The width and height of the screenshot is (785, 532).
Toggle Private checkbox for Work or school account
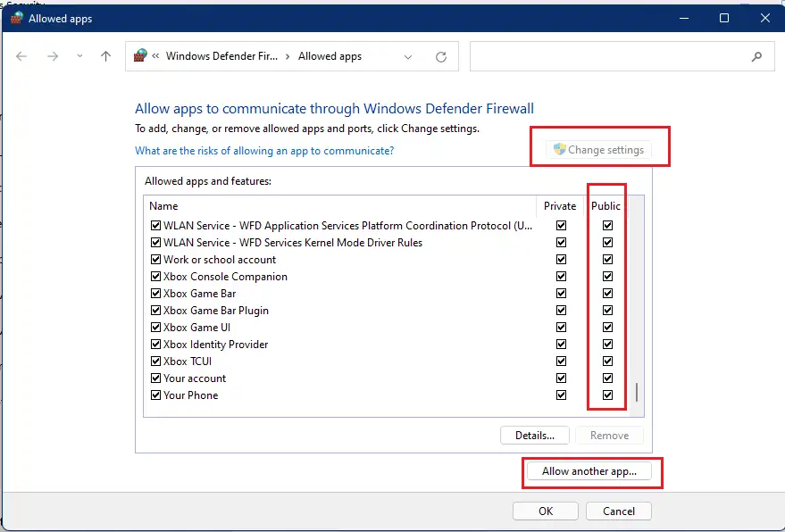(x=561, y=260)
